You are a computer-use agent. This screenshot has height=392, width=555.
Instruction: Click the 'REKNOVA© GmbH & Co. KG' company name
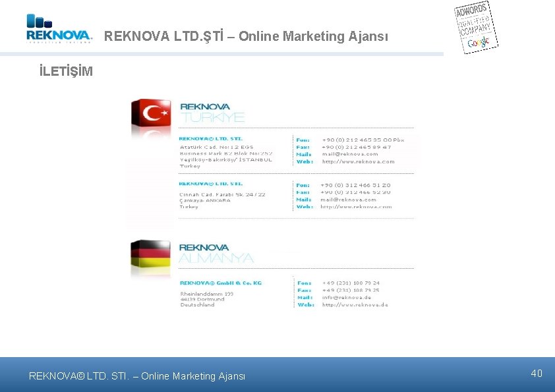(x=221, y=283)
